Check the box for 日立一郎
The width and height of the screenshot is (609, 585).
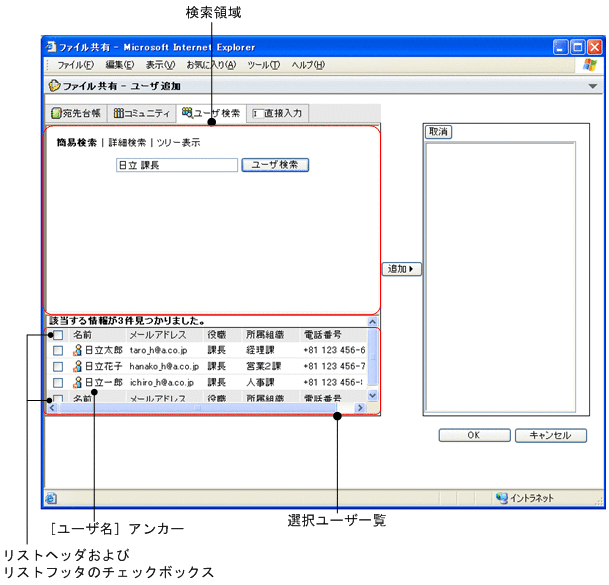(58, 383)
